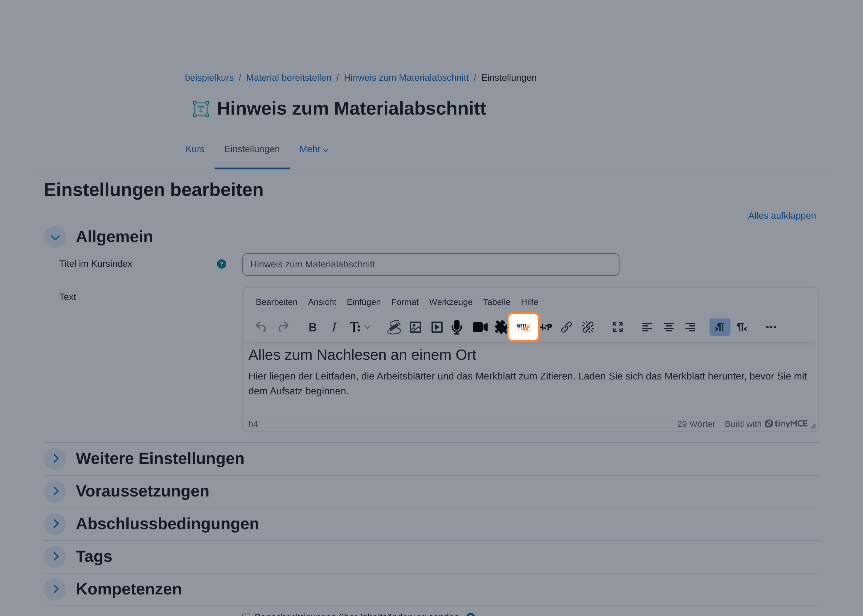Click the emuTUBE toolbar button
The height and width of the screenshot is (616, 863).
pos(523,327)
